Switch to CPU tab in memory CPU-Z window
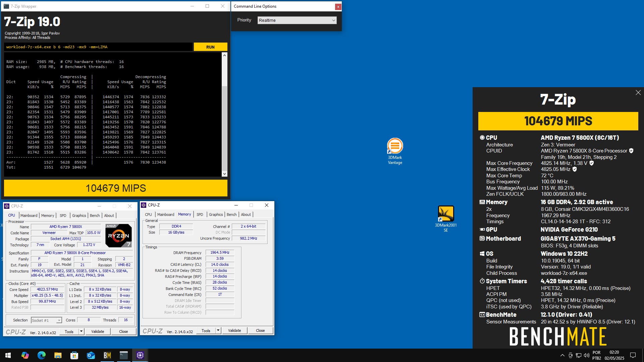This screenshot has height=362, width=644. [149, 215]
